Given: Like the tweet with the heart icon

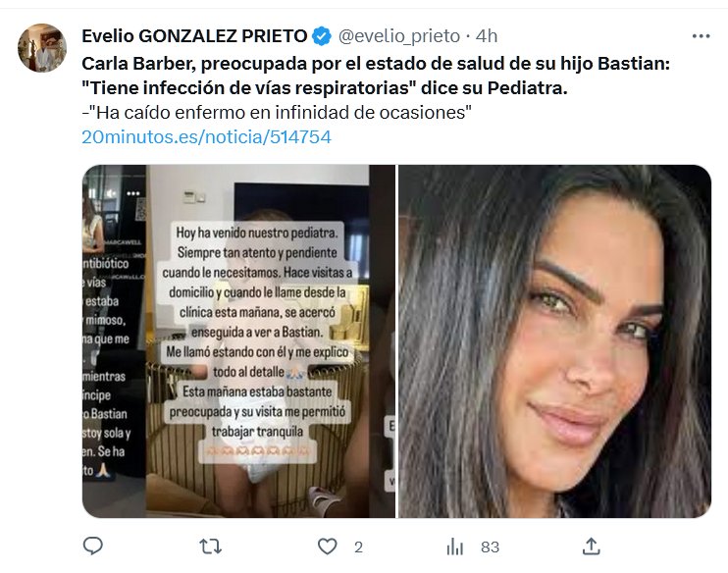Looking at the screenshot, I should coord(328,547).
